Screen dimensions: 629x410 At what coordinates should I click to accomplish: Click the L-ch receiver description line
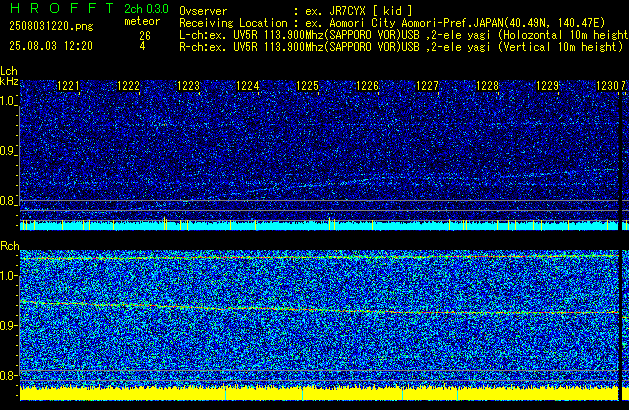[x=404, y=35]
